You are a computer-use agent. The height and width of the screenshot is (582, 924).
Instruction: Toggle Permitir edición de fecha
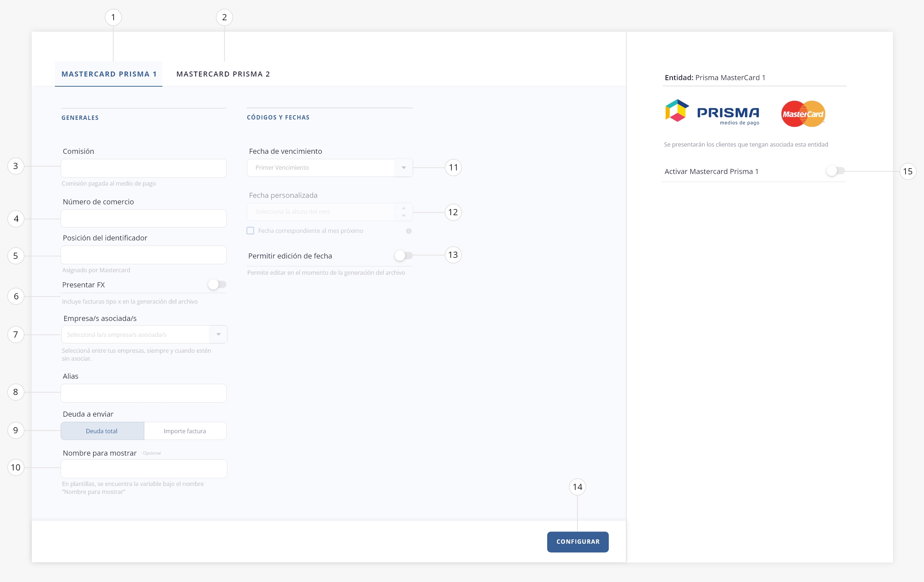point(403,255)
